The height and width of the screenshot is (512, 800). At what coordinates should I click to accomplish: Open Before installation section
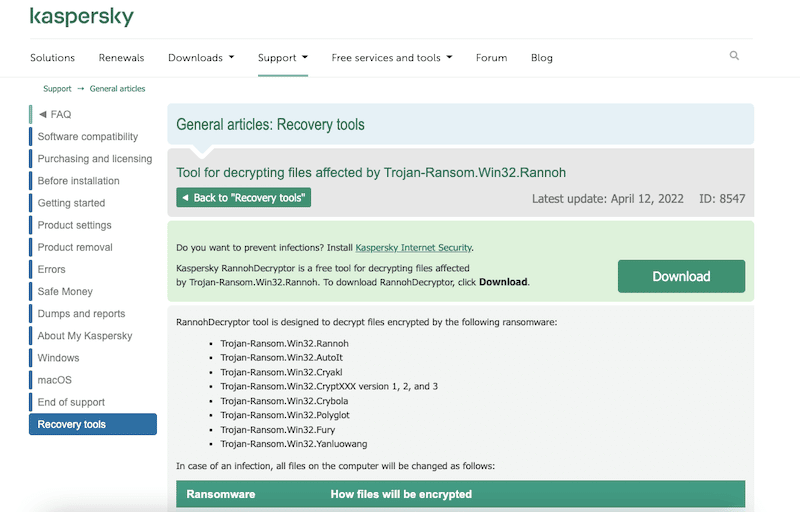(79, 181)
